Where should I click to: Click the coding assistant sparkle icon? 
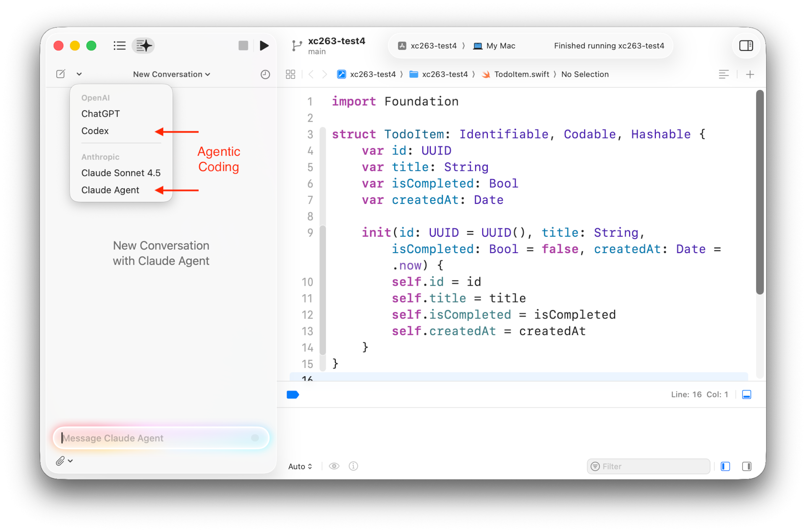pos(143,45)
